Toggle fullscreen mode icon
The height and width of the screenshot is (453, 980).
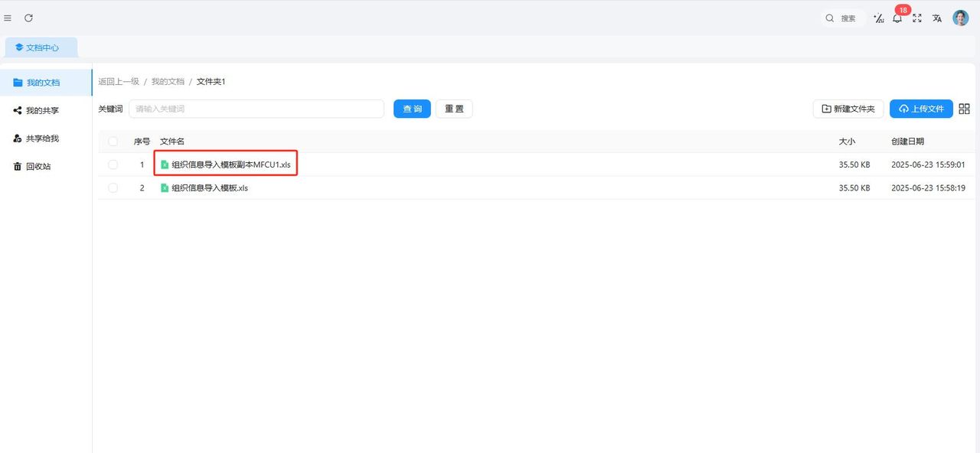coord(917,18)
